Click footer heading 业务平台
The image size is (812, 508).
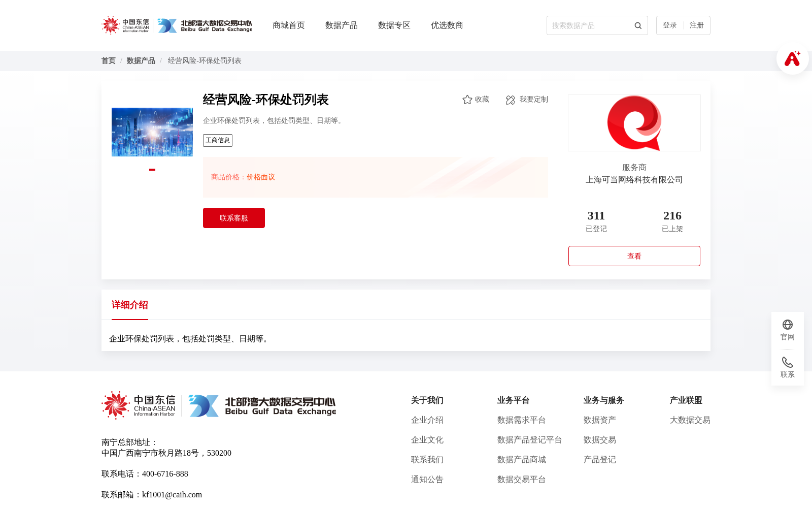click(x=514, y=400)
